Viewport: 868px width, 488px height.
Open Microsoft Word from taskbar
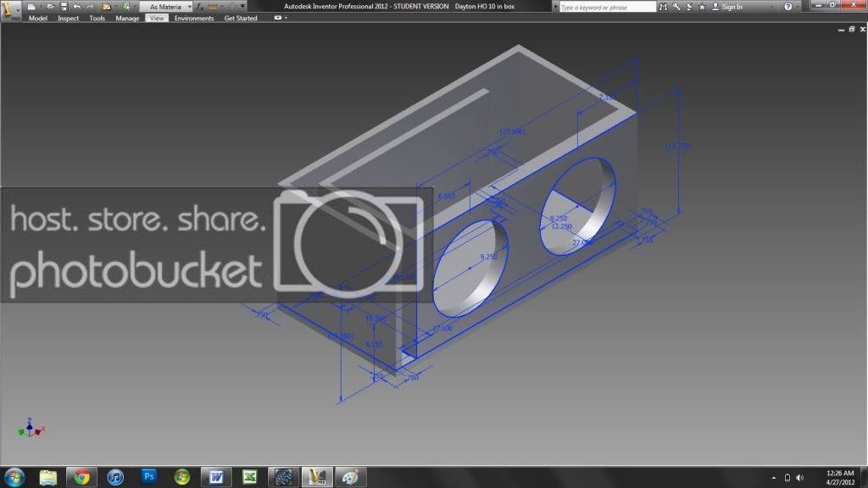(x=216, y=477)
